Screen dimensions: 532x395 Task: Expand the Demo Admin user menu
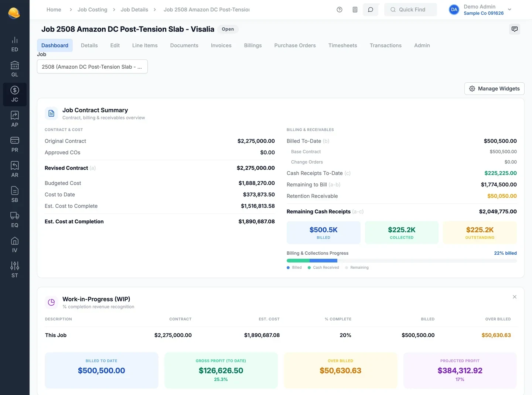coord(481,10)
